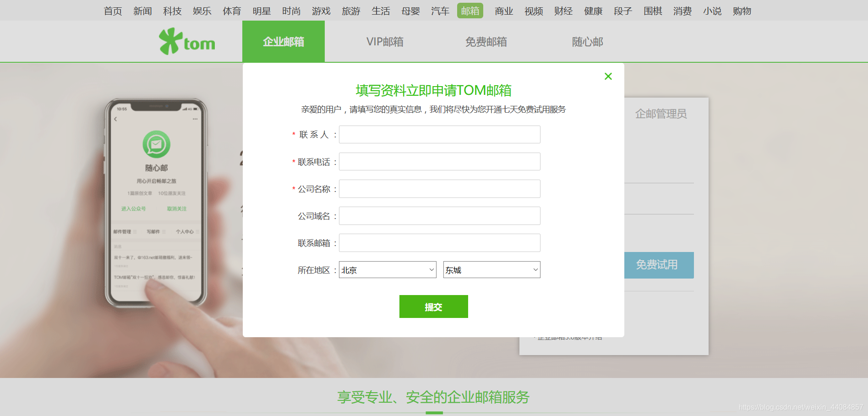
Task: Go to 首页 in the top navigation
Action: coord(112,11)
